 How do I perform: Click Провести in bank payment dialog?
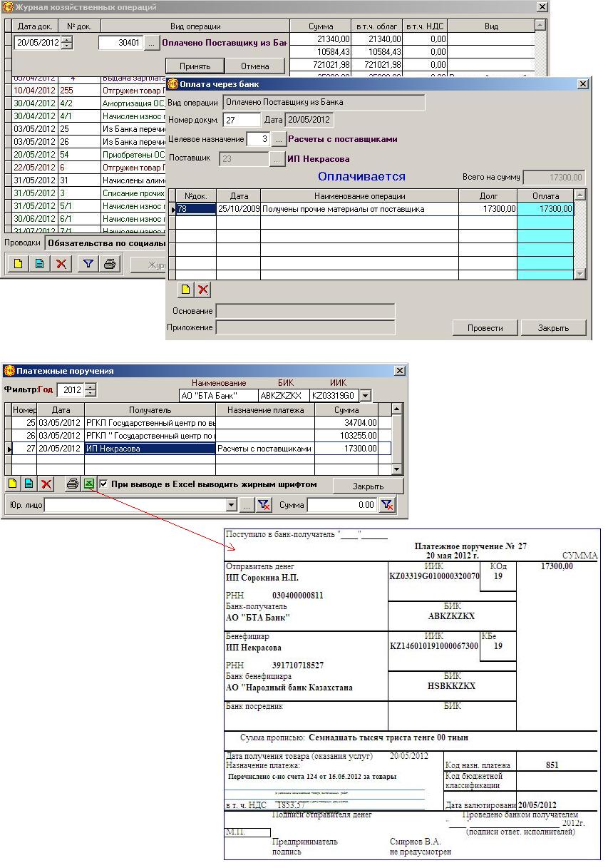(x=485, y=328)
